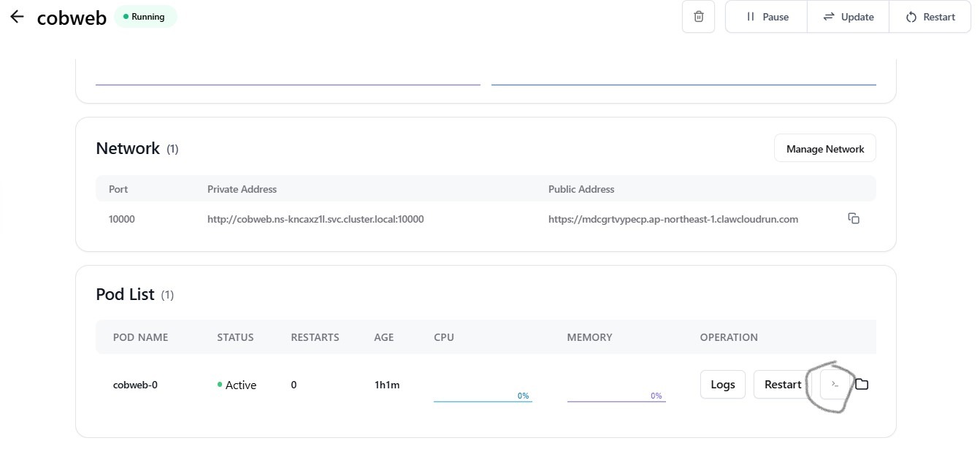The height and width of the screenshot is (465, 980).
Task: Restart the app from the top bar
Action: click(930, 17)
